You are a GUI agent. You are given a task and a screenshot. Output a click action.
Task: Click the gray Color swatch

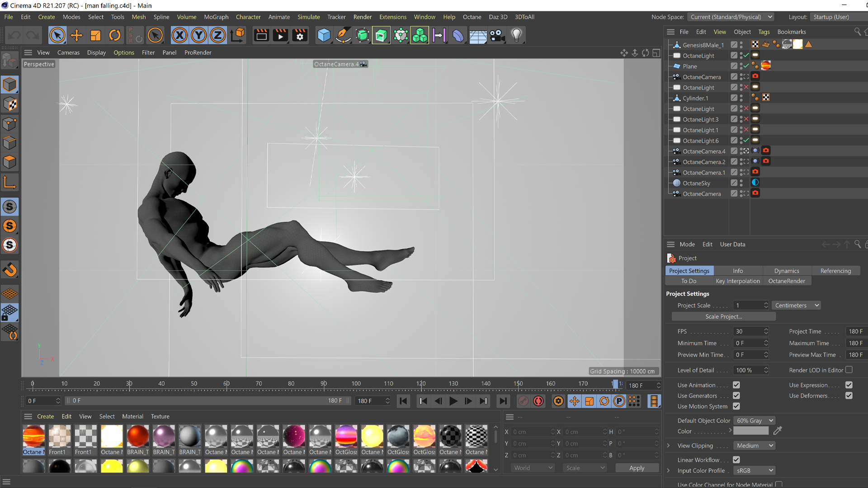750,431
